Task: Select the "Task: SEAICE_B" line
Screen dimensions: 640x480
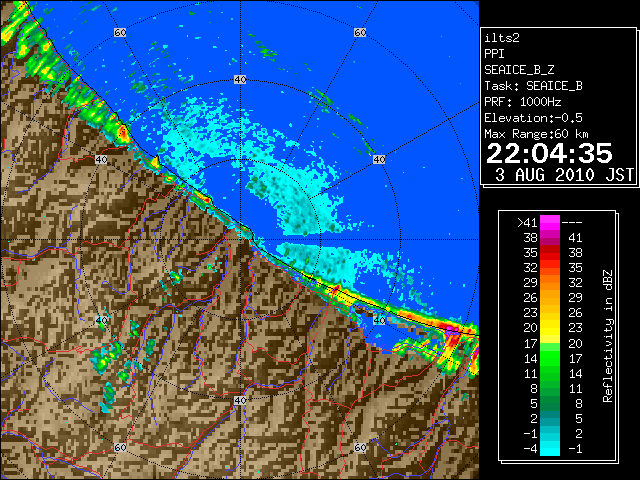Action: [533, 86]
